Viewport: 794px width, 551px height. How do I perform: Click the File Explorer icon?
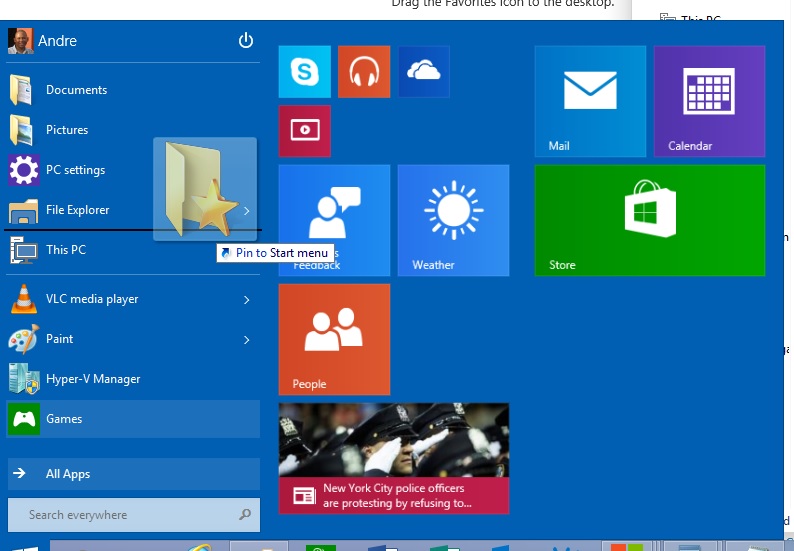click(23, 211)
